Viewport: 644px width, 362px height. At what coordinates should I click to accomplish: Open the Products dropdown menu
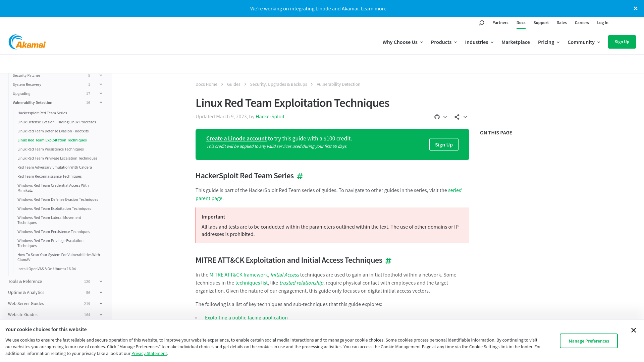coord(444,42)
